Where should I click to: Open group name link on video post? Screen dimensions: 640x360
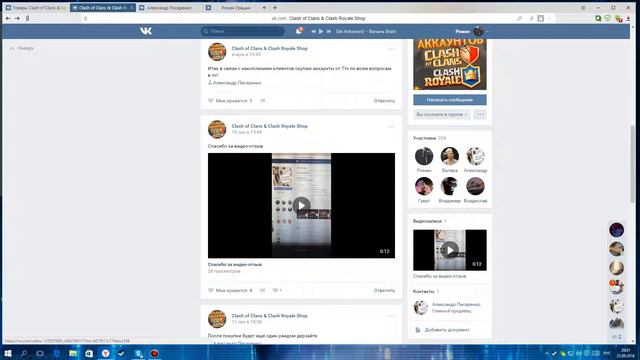269,126
